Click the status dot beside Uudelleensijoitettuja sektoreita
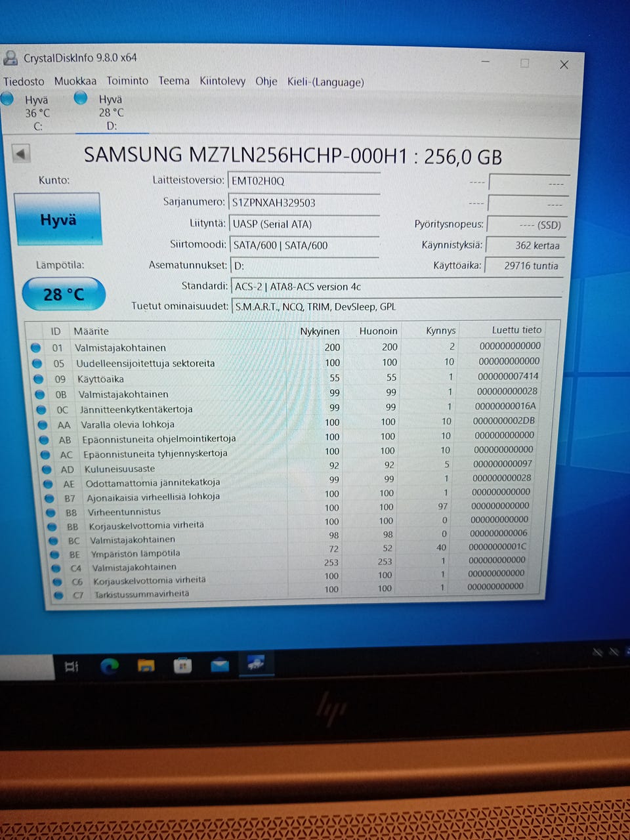Screen dimensions: 630x840 click(37, 364)
